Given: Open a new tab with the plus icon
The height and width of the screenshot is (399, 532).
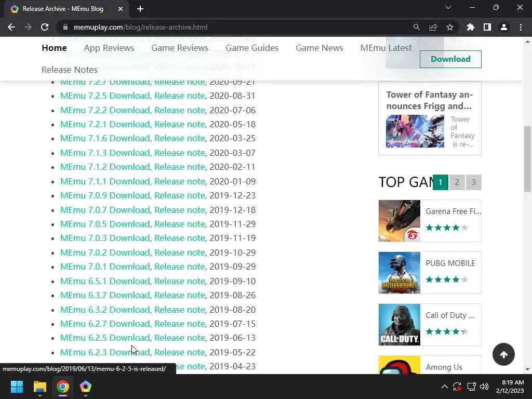Looking at the screenshot, I should click(140, 9).
